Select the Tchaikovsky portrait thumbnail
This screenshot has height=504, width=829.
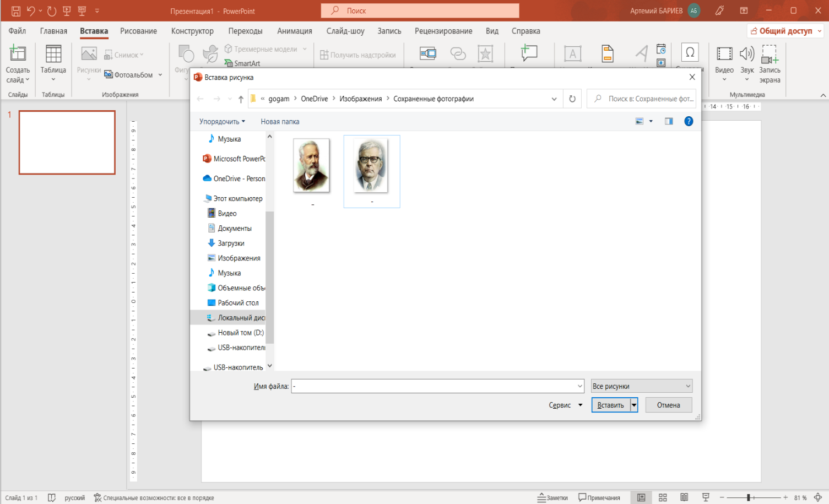tap(312, 166)
